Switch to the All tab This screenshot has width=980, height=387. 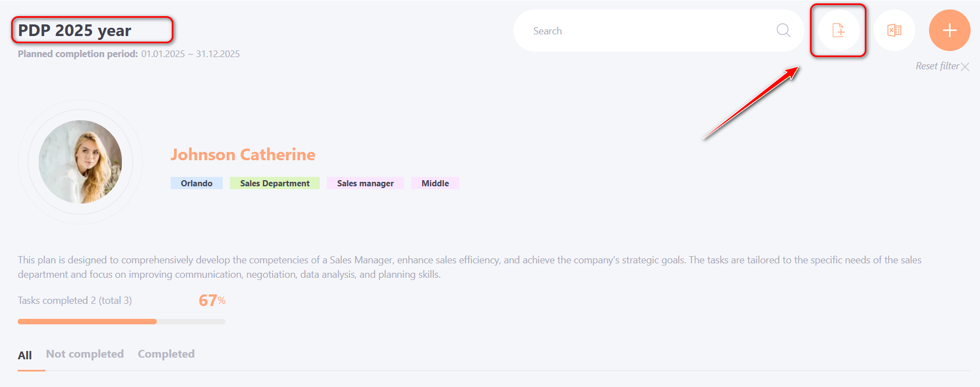point(25,355)
